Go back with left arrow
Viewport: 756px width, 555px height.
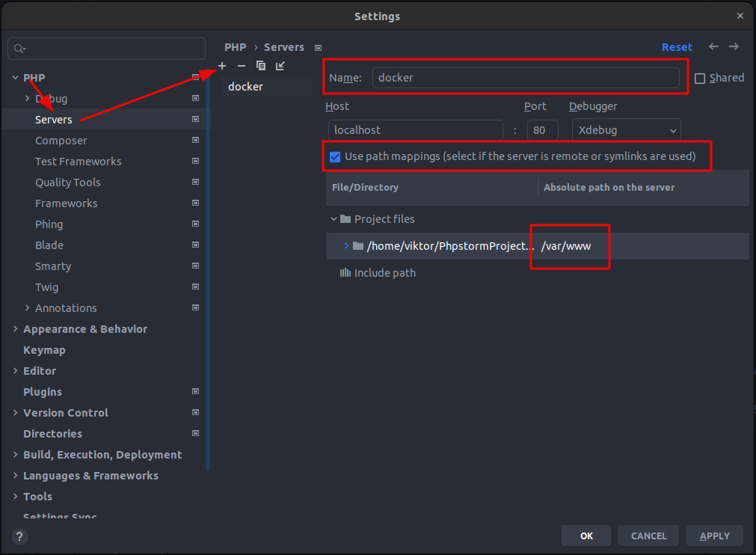coord(713,46)
